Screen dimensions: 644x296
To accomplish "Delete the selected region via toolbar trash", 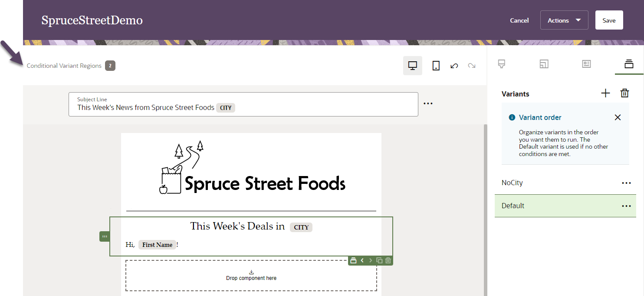I will pos(388,261).
